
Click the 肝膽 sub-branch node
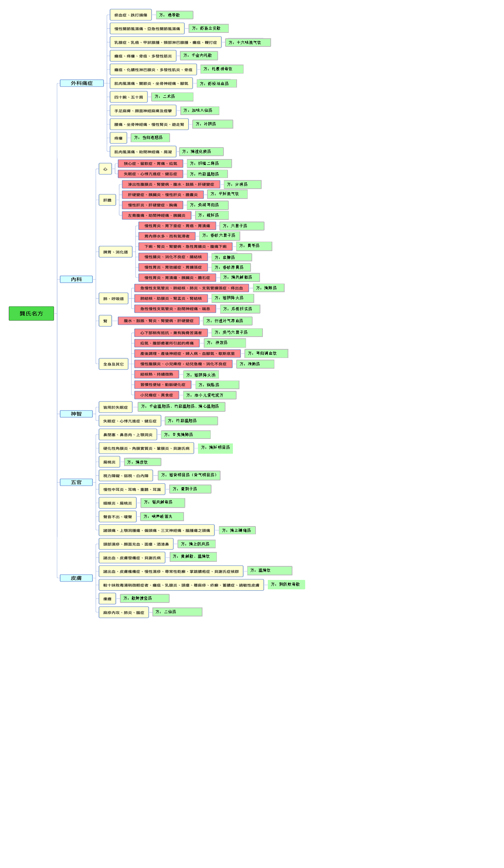(107, 200)
